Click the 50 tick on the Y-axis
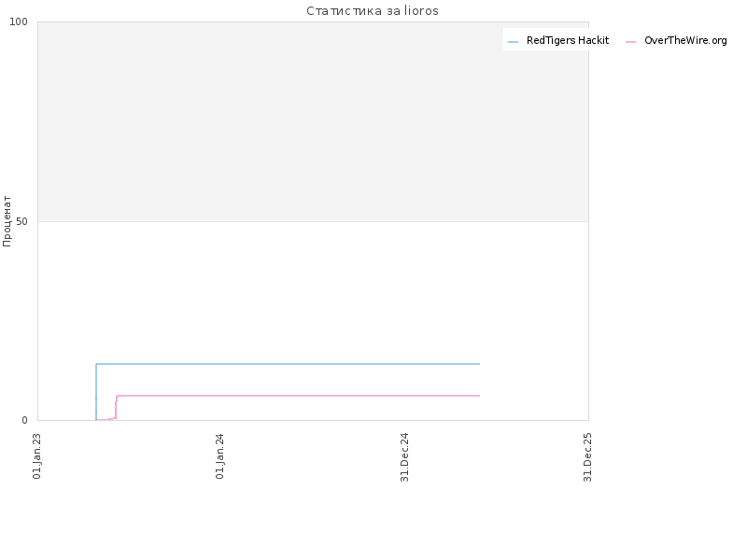The height and width of the screenshot is (560, 747). [x=21, y=221]
